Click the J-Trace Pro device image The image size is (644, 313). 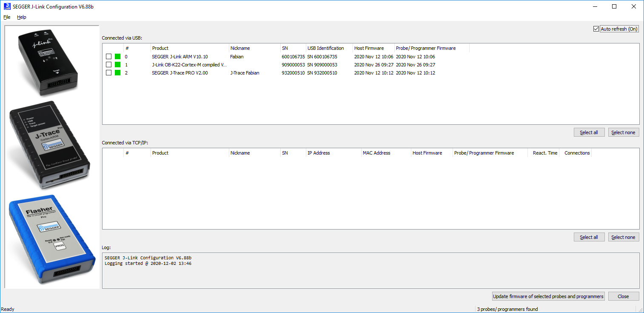(50, 145)
